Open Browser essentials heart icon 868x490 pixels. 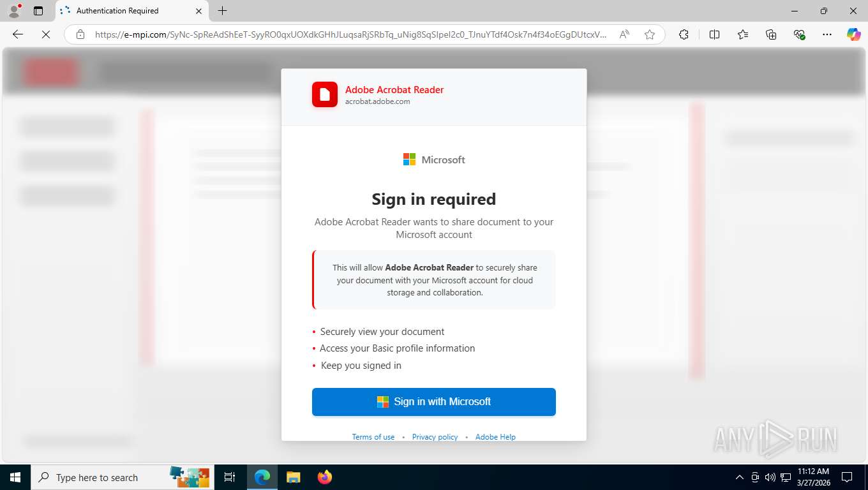pyautogui.click(x=799, y=34)
